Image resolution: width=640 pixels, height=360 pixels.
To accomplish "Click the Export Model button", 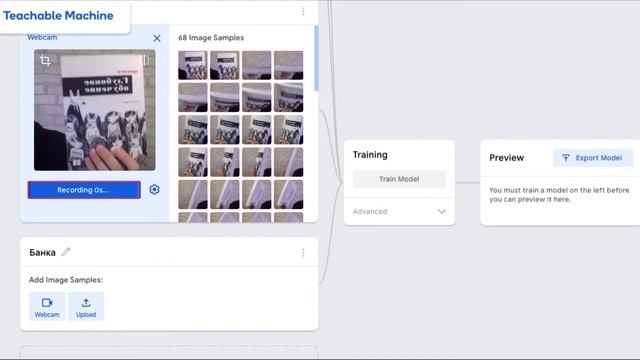I will tap(593, 158).
